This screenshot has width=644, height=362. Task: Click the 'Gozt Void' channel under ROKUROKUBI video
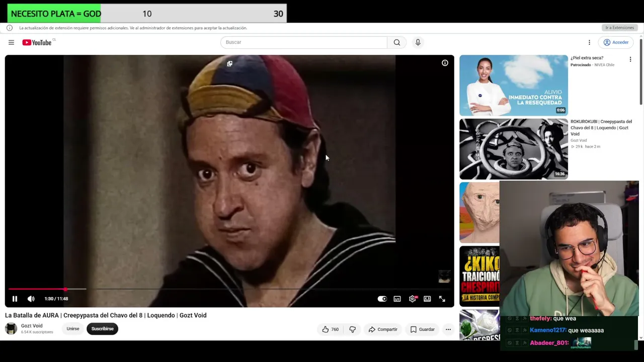tap(579, 140)
